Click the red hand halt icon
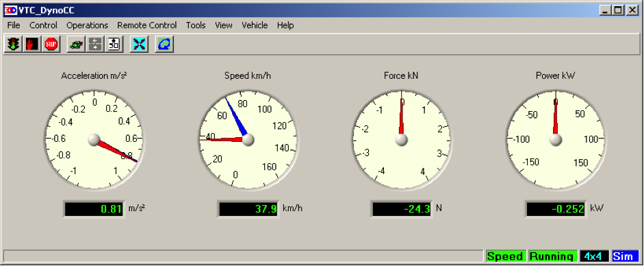 32,44
